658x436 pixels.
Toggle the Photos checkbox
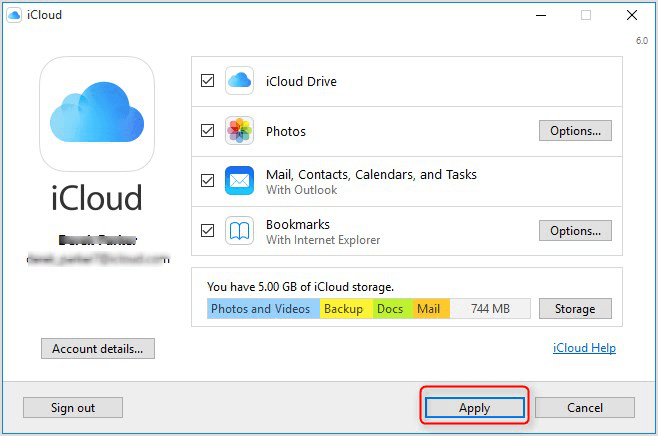coord(208,131)
